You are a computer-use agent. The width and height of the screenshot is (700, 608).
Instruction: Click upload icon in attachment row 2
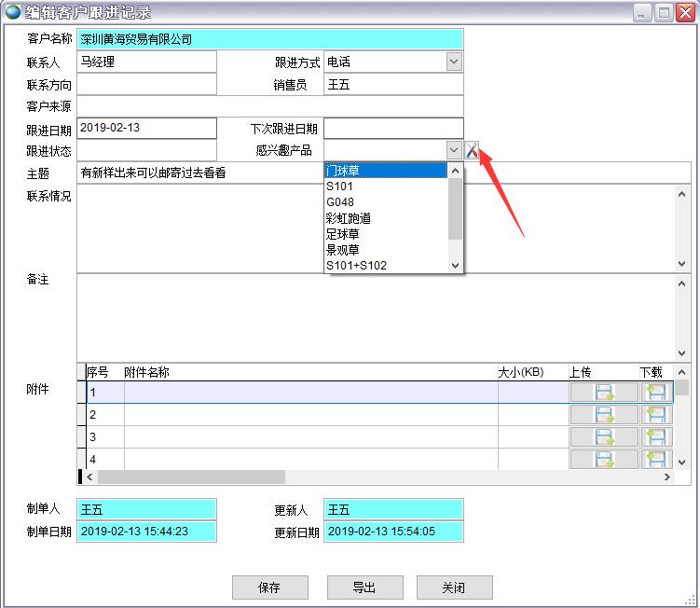(x=604, y=415)
